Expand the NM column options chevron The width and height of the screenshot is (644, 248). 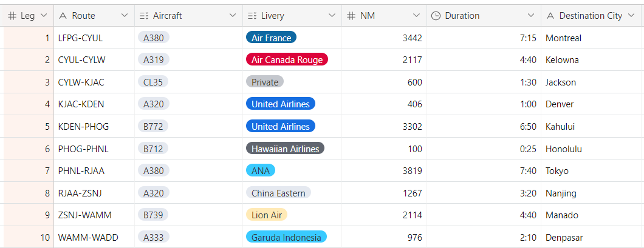pos(417,16)
